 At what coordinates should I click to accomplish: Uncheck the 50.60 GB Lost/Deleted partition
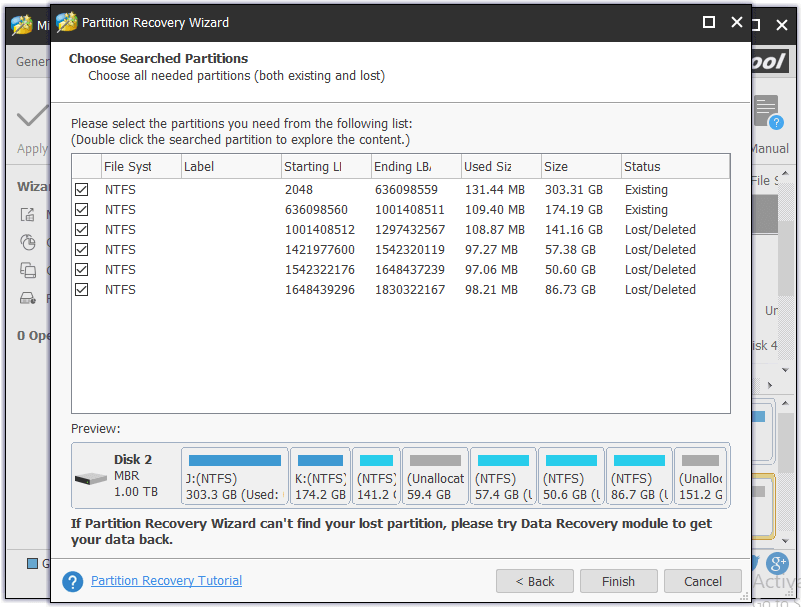click(81, 269)
